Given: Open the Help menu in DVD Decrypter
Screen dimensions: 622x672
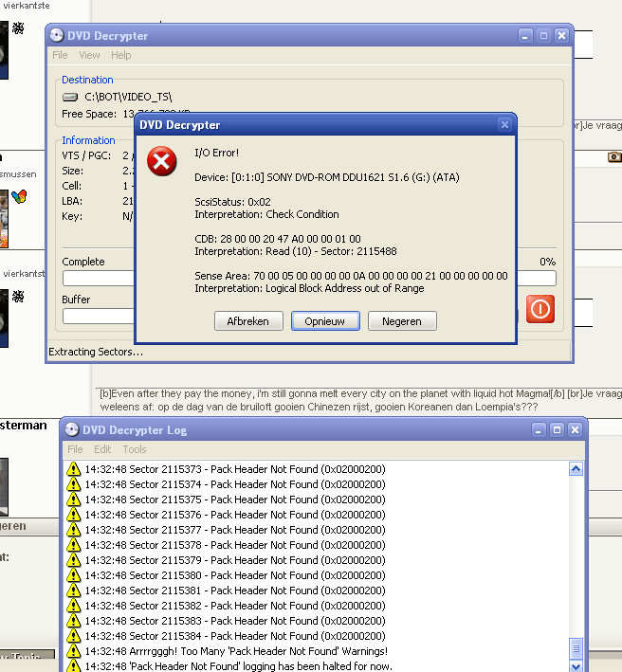Looking at the screenshot, I should click(120, 55).
